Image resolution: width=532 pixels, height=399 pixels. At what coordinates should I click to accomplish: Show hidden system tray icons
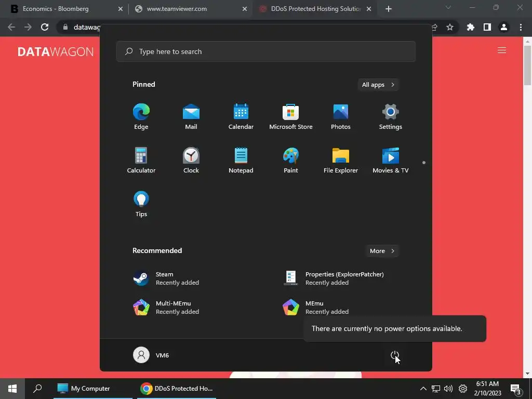coord(423,389)
